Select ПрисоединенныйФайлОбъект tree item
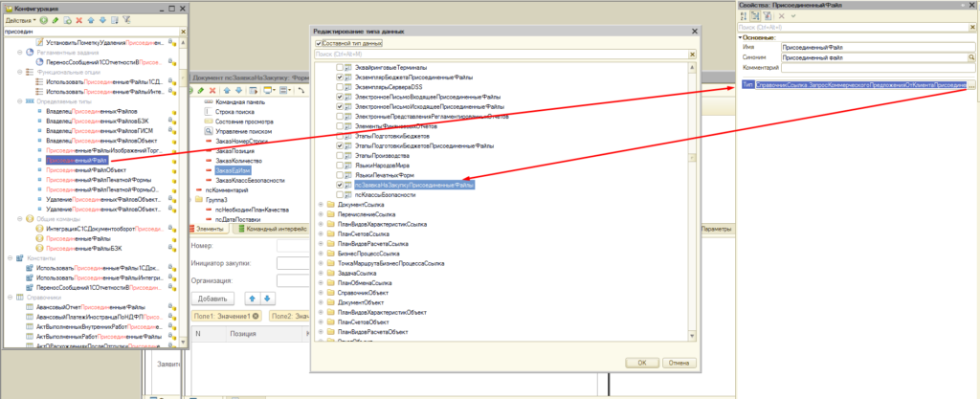The width and height of the screenshot is (980, 399). coord(87,170)
